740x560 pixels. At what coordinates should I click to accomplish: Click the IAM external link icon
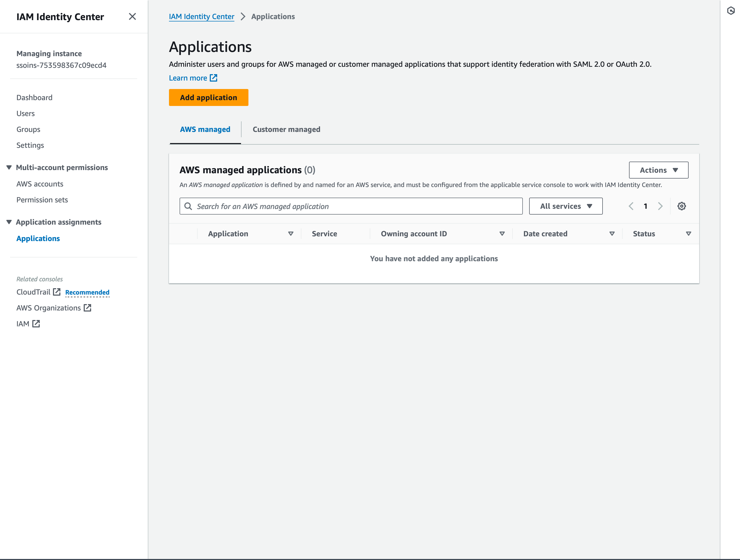coord(36,323)
